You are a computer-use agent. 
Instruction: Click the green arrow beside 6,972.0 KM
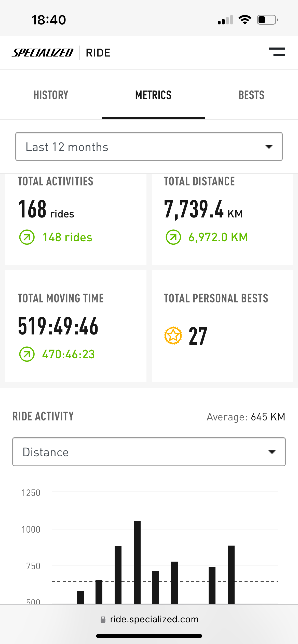(x=173, y=237)
